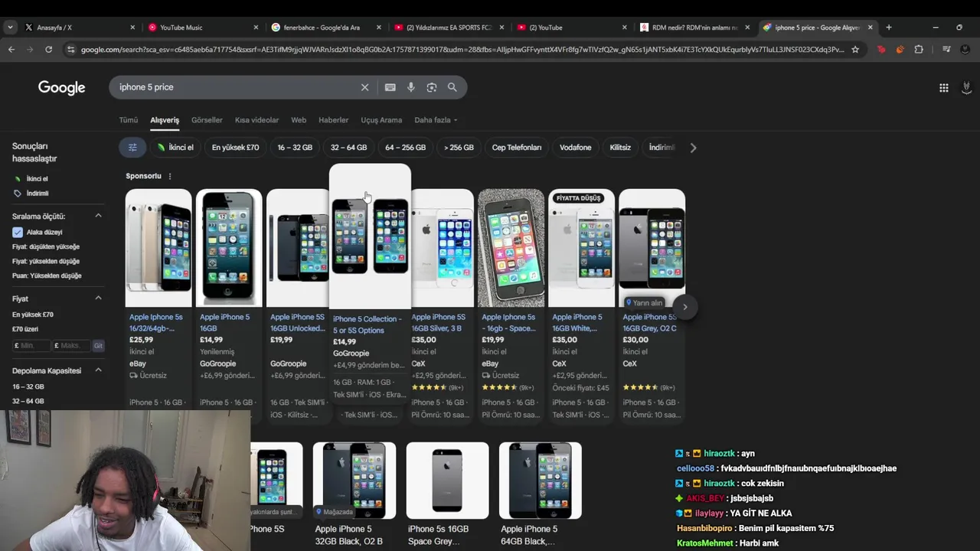The height and width of the screenshot is (551, 980).
Task: Click the Git price button
Action: 98,346
